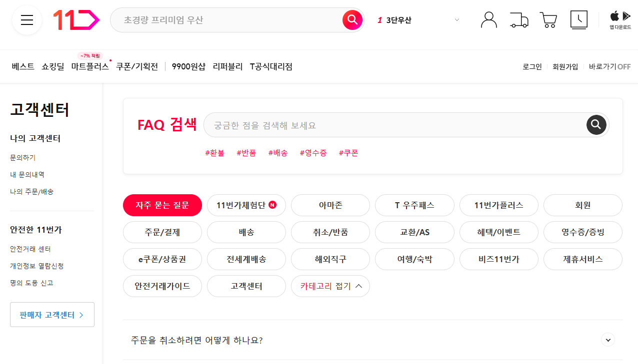Viewport: 638px width, 364px height.
Task: Select the 고객센터 category pill
Action: point(246,286)
